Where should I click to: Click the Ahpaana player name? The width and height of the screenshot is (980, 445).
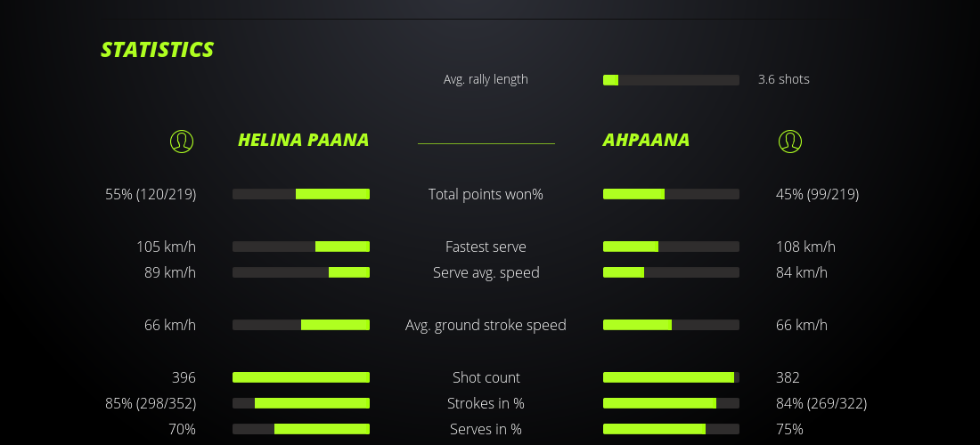[646, 140]
